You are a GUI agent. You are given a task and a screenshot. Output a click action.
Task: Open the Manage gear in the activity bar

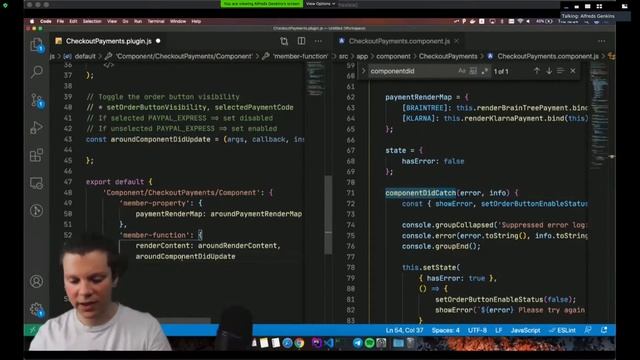click(x=36, y=309)
